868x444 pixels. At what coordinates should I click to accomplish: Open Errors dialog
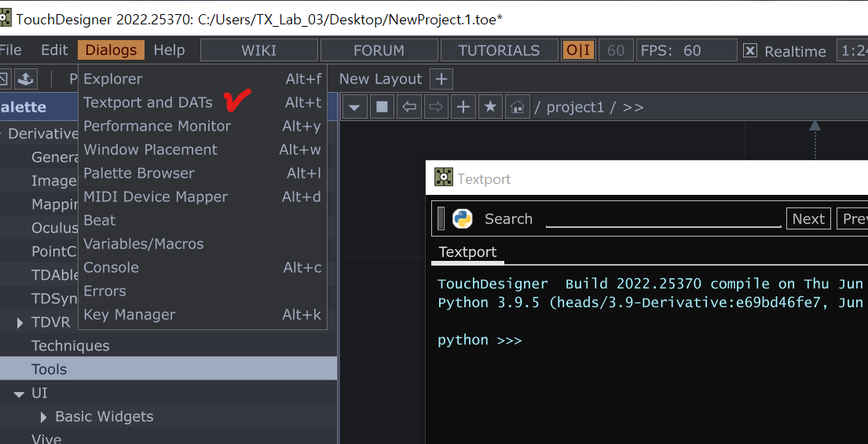(x=203, y=291)
